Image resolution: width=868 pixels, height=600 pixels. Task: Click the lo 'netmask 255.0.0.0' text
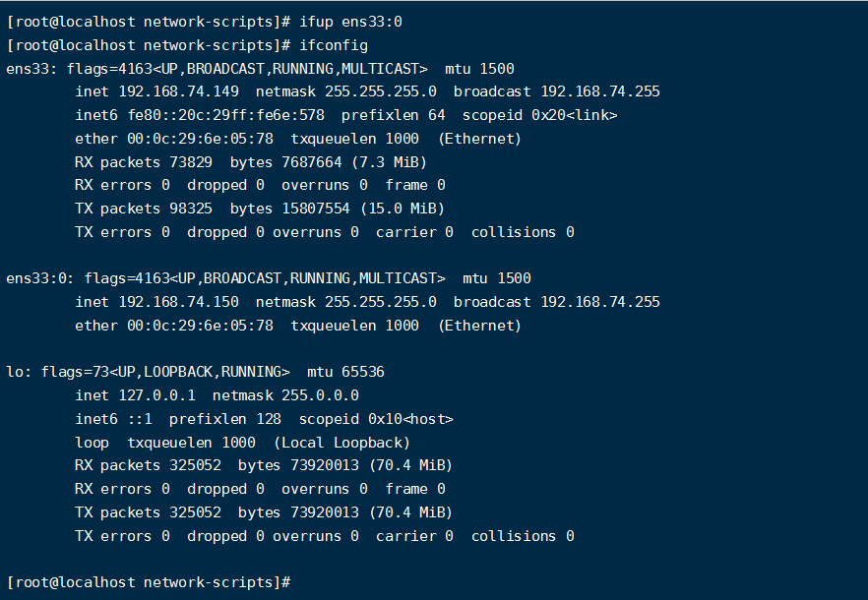pos(285,395)
